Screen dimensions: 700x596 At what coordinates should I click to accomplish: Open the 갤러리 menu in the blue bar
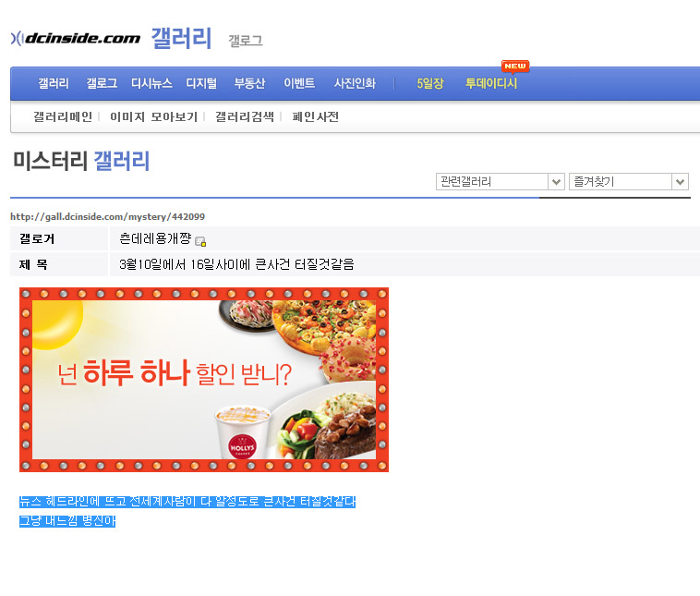tap(54, 83)
